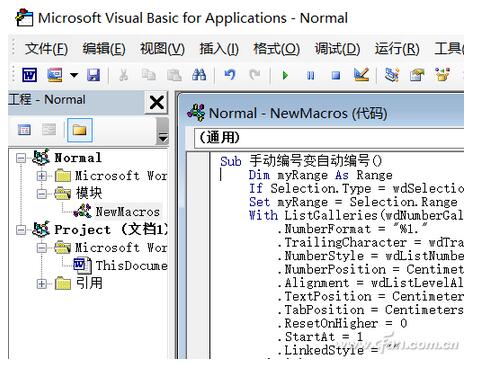The image size is (479, 365).
Task: Click the Set myRange code line
Action: point(353,202)
